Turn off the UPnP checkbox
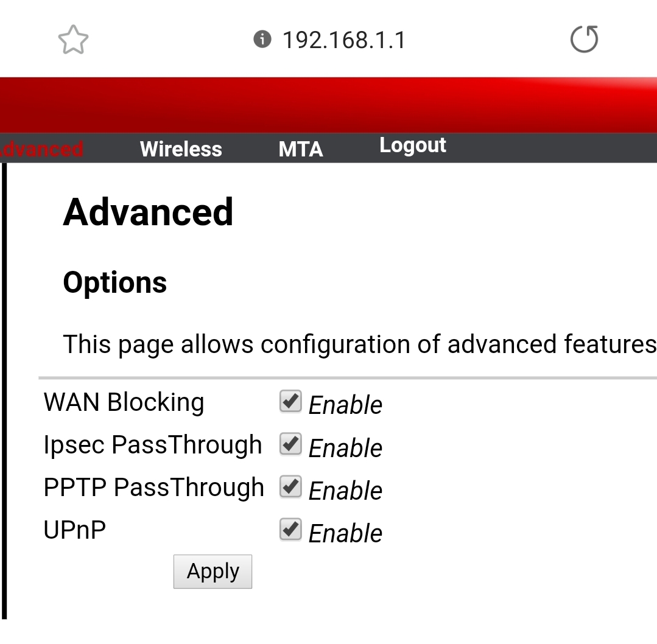Viewport: 657px width, 644px height. 290,530
